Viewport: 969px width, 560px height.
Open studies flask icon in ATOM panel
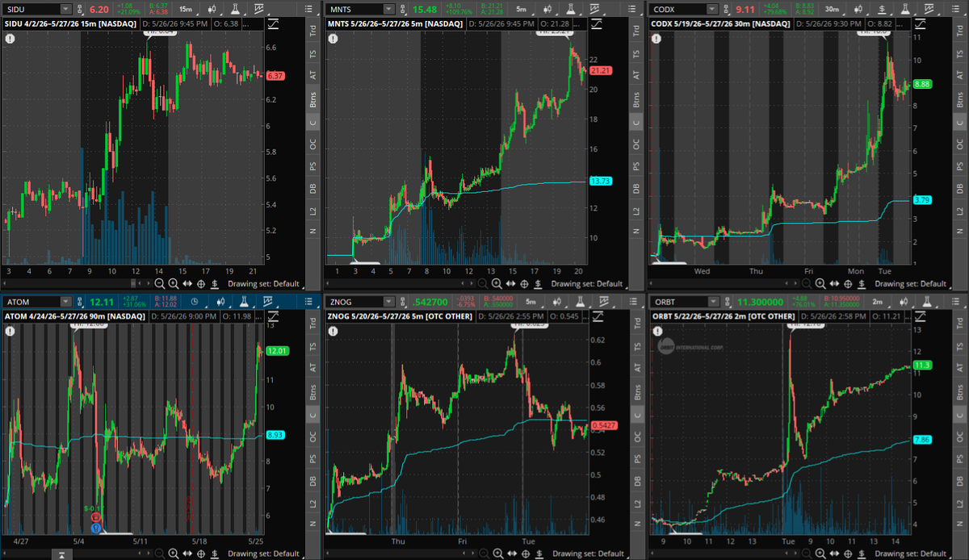click(x=244, y=302)
